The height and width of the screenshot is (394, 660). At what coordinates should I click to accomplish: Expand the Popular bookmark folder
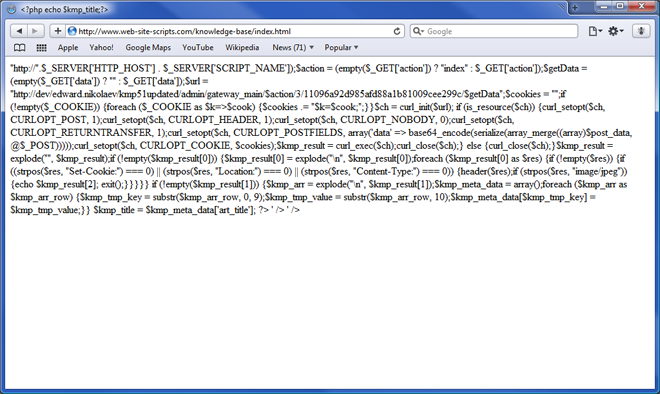(341, 48)
